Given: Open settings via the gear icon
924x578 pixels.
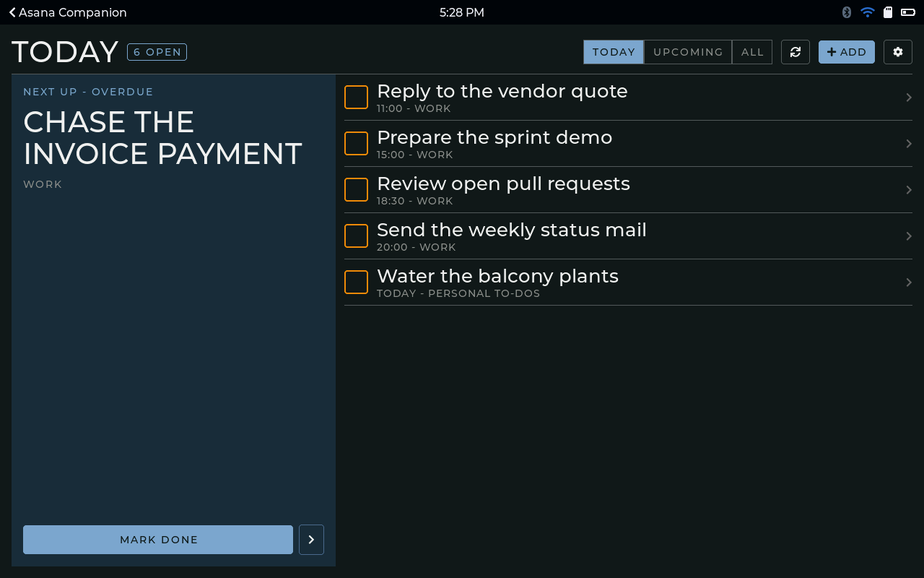Looking at the screenshot, I should [x=898, y=52].
